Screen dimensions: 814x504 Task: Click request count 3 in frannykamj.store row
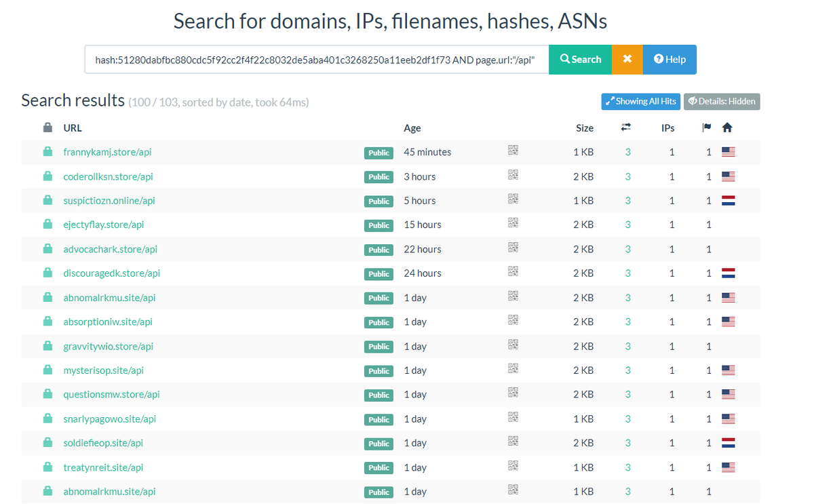click(x=628, y=152)
